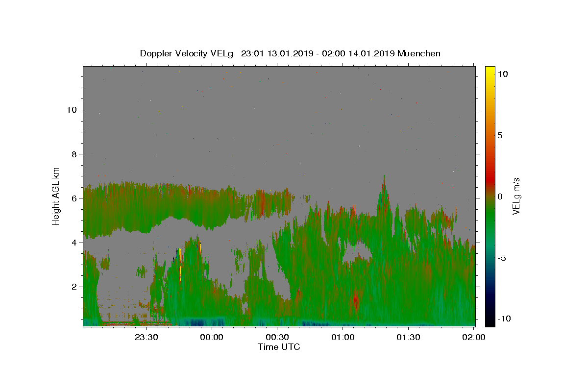
Task: Click the colorbar label 5
Action: [x=500, y=135]
